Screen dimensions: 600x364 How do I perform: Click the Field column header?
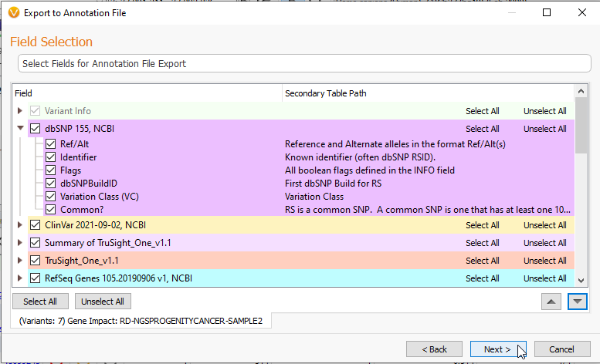click(x=147, y=93)
